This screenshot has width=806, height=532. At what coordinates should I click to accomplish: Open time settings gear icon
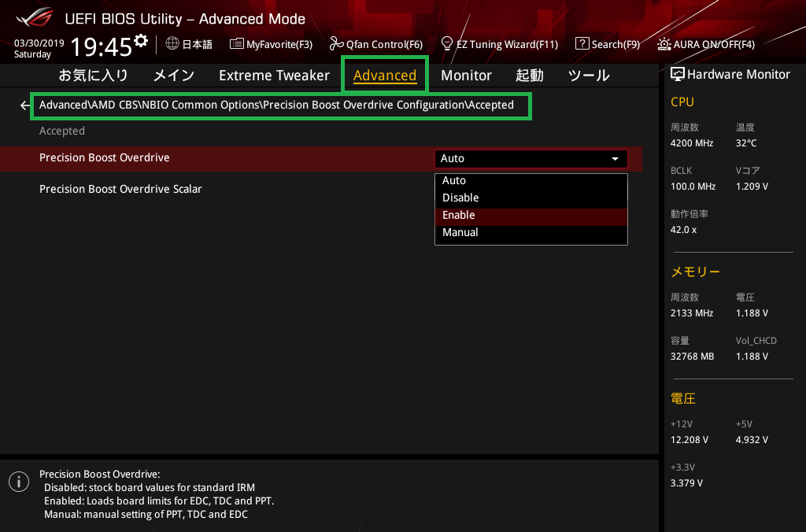(x=141, y=41)
